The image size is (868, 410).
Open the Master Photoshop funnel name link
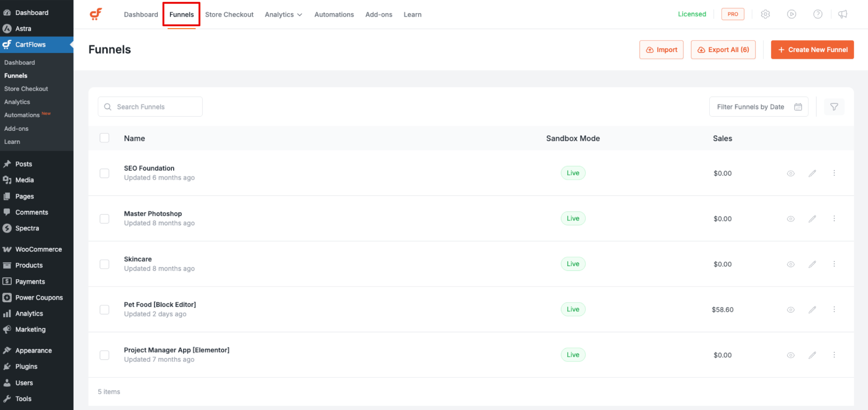point(153,214)
